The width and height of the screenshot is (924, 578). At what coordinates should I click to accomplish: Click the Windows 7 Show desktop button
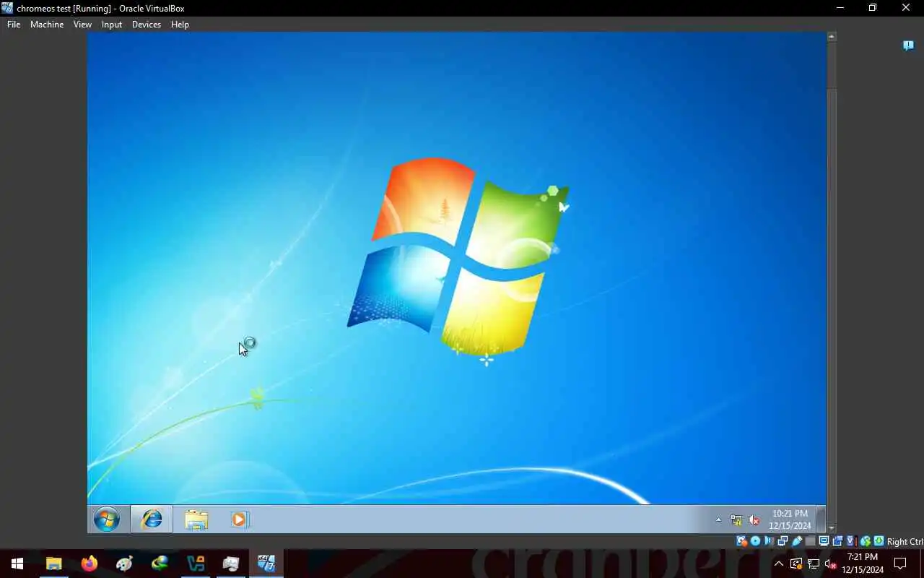click(x=821, y=519)
